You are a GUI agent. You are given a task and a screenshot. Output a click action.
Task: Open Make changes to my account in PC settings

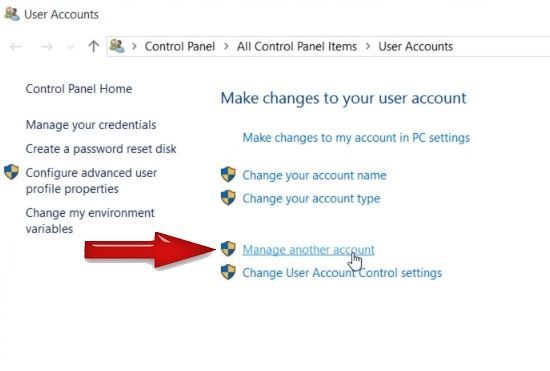click(x=356, y=138)
